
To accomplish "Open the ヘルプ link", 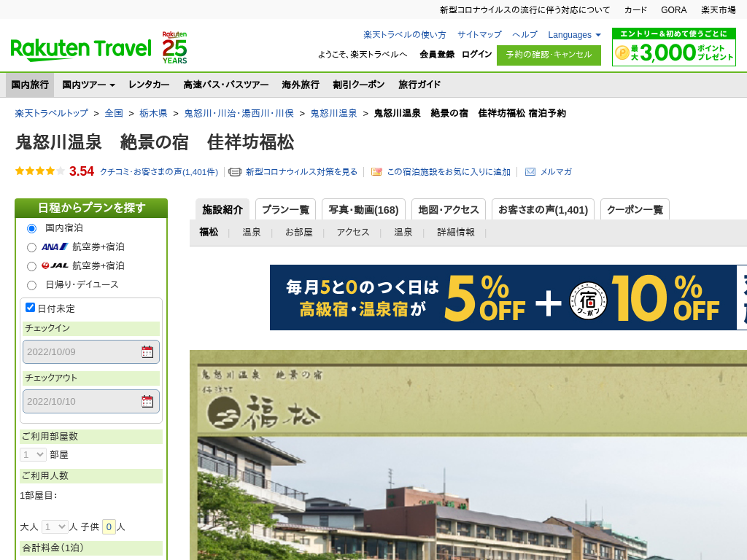I will pos(525,35).
